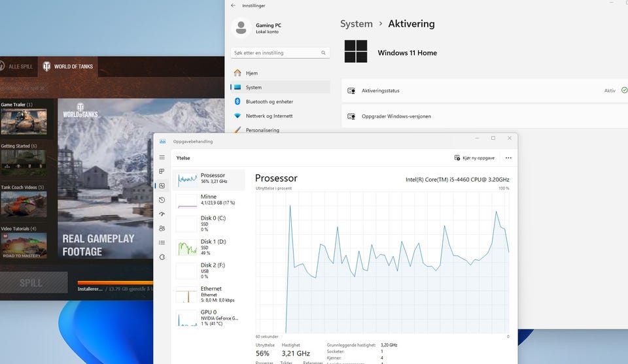628x364 pixels.
Task: Select the Performance page icon in Task Manager
Action: pos(162,186)
